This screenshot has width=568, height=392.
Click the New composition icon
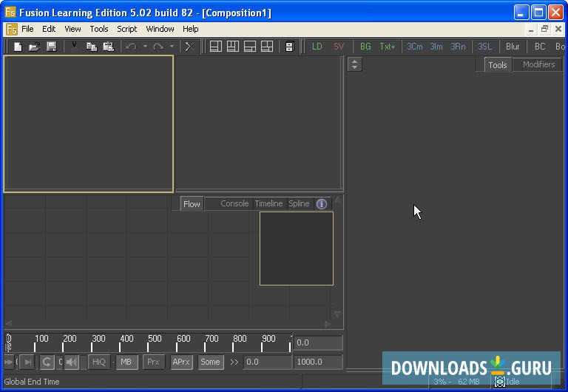(18, 47)
